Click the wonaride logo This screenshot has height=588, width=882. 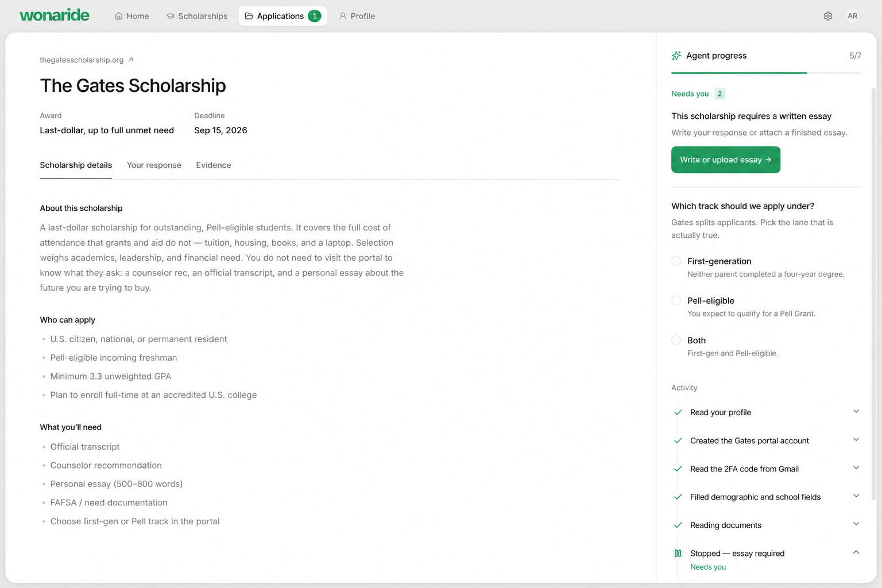tap(55, 16)
